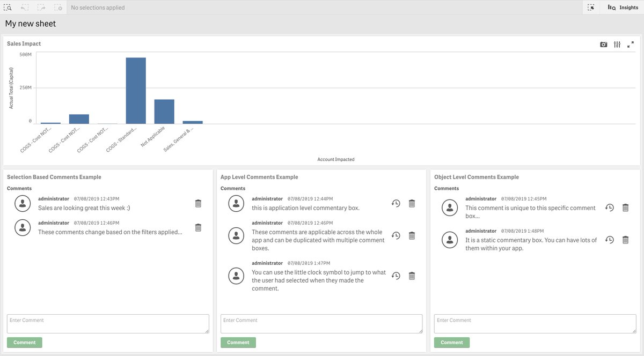Focus Enter Comment box in Object Level panel
This screenshot has width=644, height=356.
tap(535, 324)
